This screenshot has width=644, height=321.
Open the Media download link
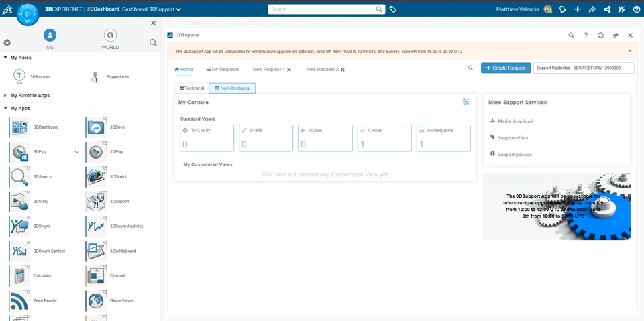coord(515,121)
